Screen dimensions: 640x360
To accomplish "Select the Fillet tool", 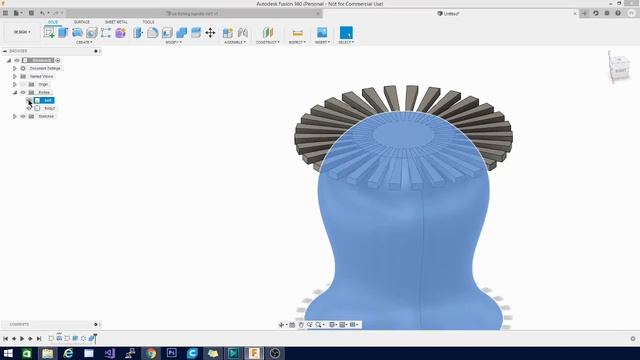I will (x=153, y=33).
